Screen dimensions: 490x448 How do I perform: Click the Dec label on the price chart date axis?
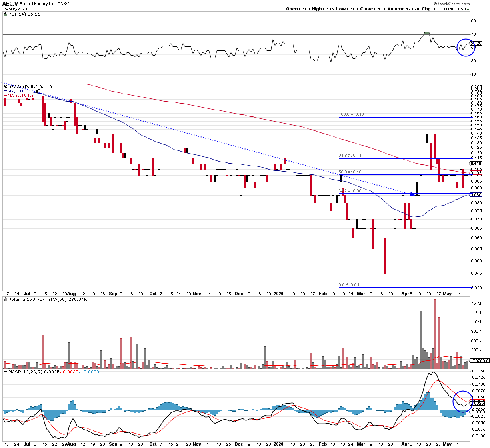coord(239,293)
